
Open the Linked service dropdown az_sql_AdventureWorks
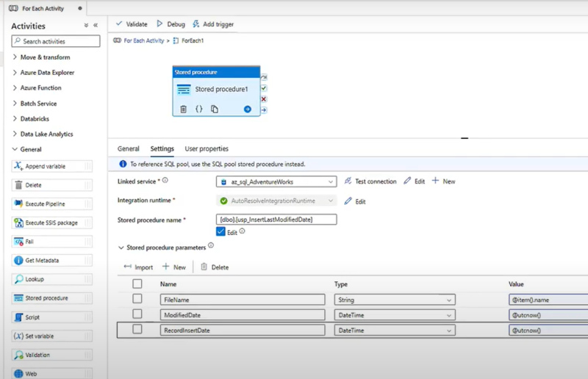coord(276,181)
